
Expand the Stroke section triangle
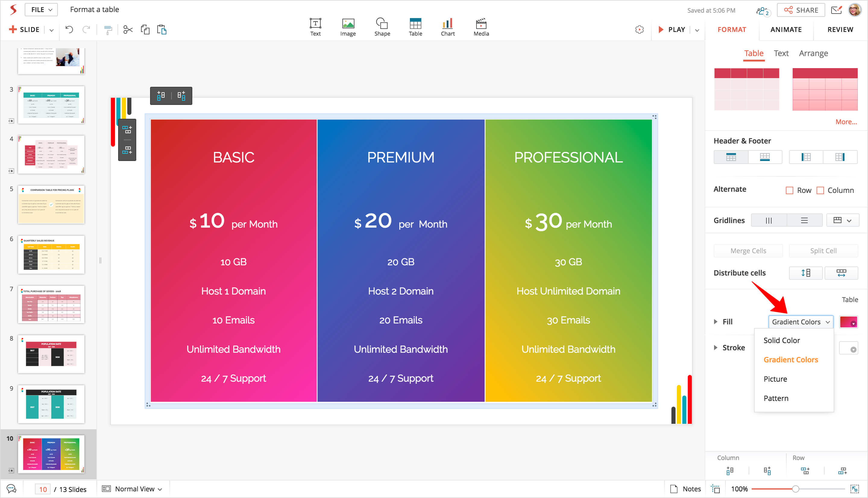[x=715, y=348]
